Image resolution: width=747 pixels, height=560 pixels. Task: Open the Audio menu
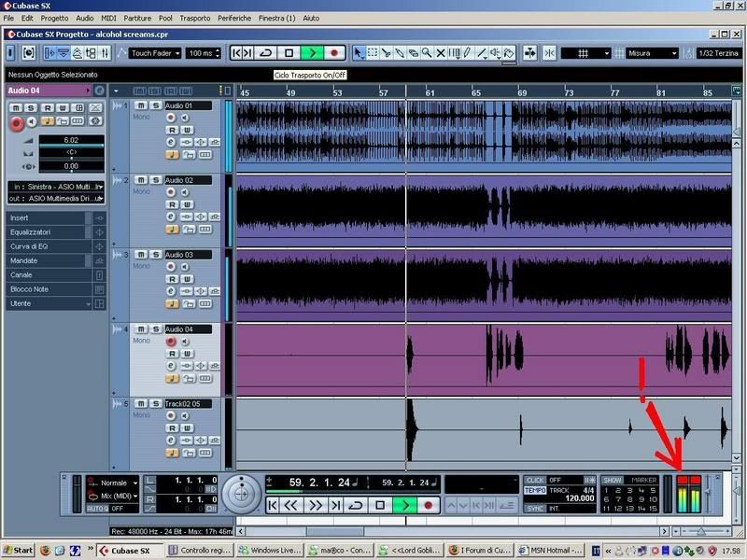pyautogui.click(x=85, y=18)
